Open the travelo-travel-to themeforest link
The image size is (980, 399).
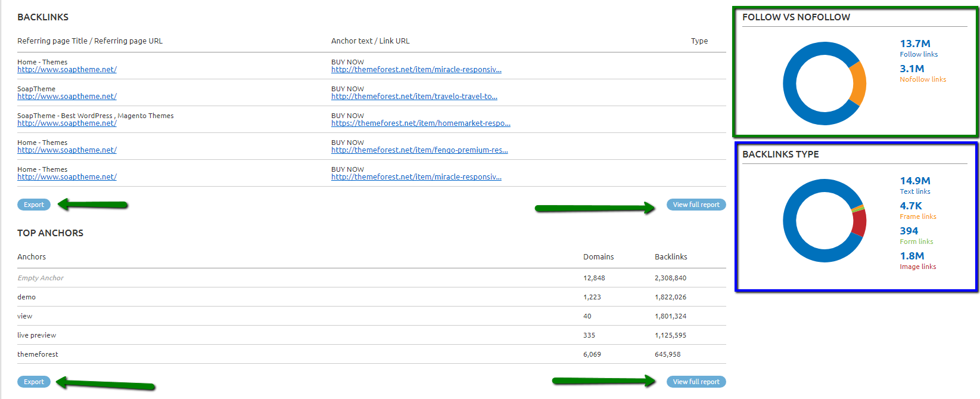coord(414,97)
